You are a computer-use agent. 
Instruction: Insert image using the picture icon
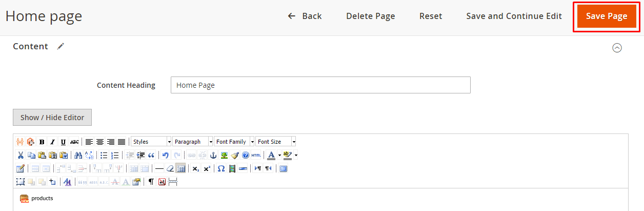pyautogui.click(x=224, y=155)
